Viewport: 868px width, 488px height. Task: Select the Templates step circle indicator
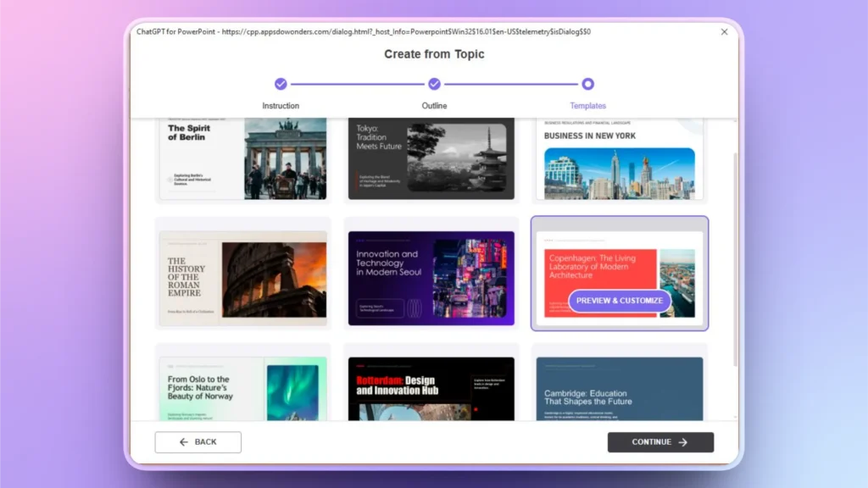pos(588,85)
